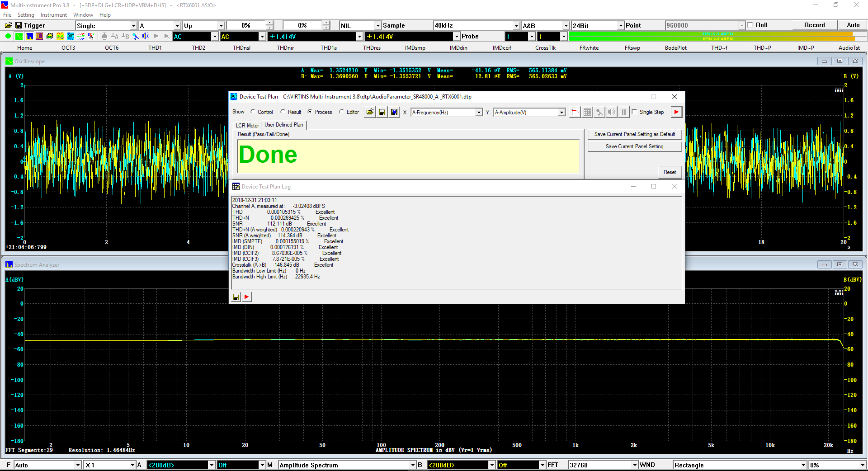Open the File menu
Viewport: 868px width, 471px height.
[7, 15]
